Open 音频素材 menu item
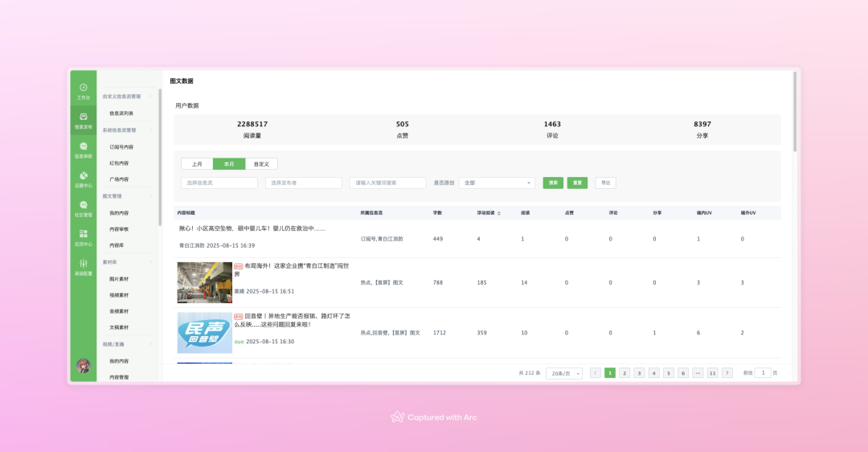The width and height of the screenshot is (868, 452). click(x=119, y=311)
